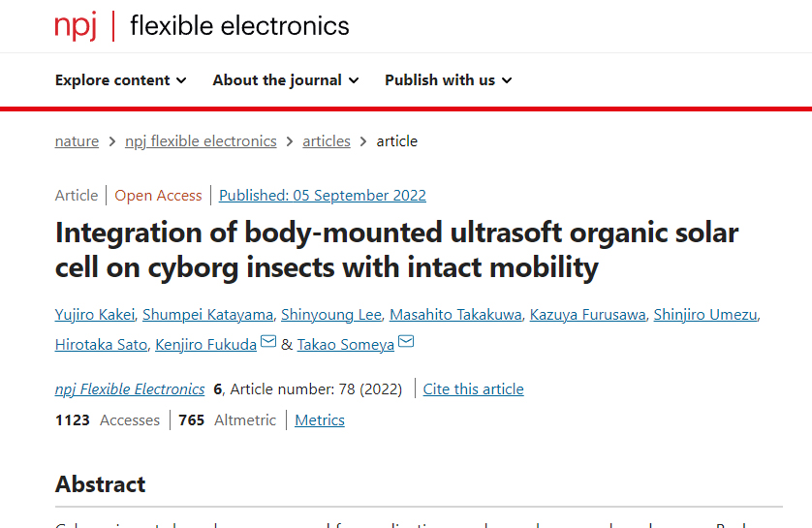The width and height of the screenshot is (812, 528).
Task: Click the npj flexible electronics logo
Action: tap(202, 26)
